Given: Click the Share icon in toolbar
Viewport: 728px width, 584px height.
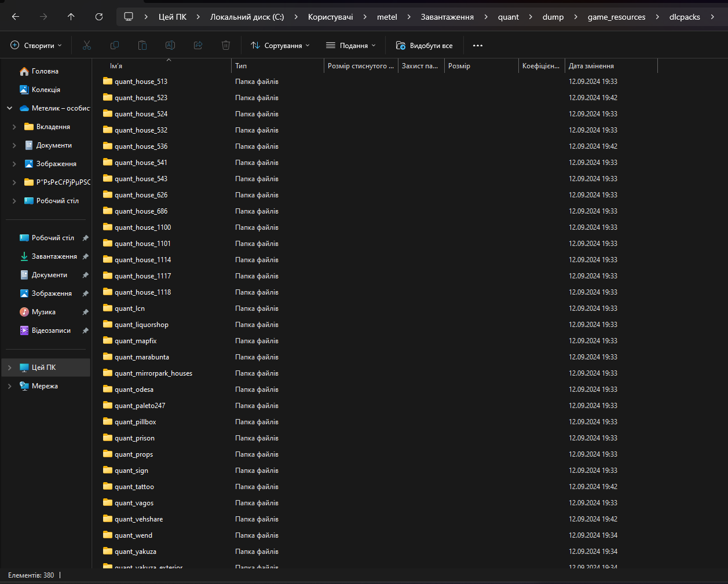Looking at the screenshot, I should 198,45.
